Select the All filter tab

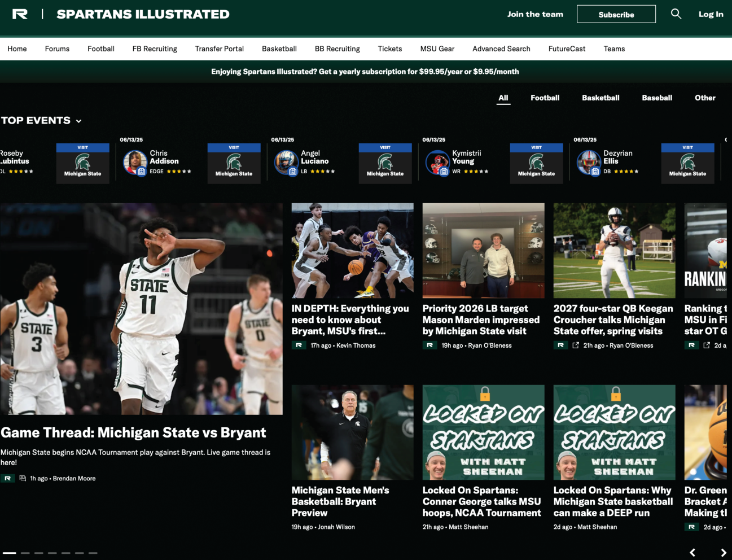[x=503, y=98]
